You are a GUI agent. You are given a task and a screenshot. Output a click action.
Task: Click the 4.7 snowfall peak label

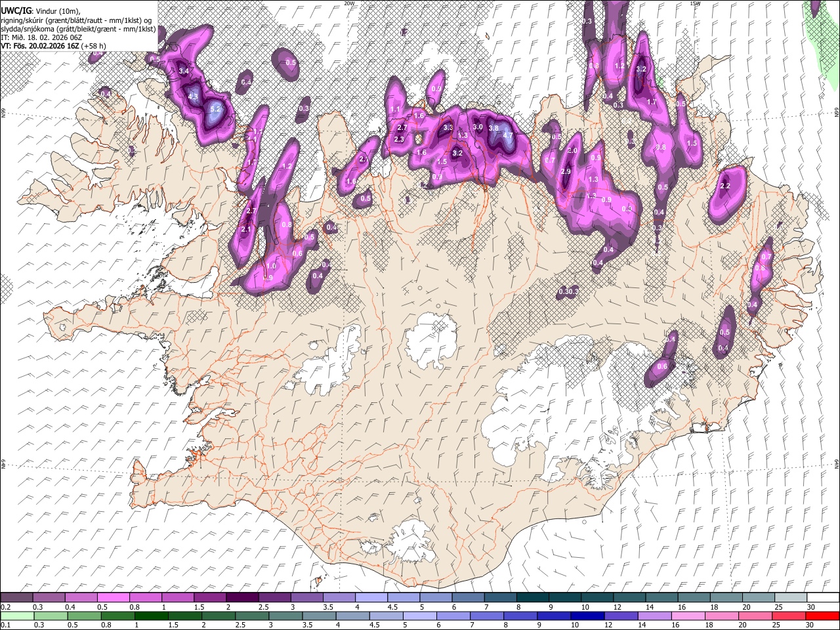507,136
